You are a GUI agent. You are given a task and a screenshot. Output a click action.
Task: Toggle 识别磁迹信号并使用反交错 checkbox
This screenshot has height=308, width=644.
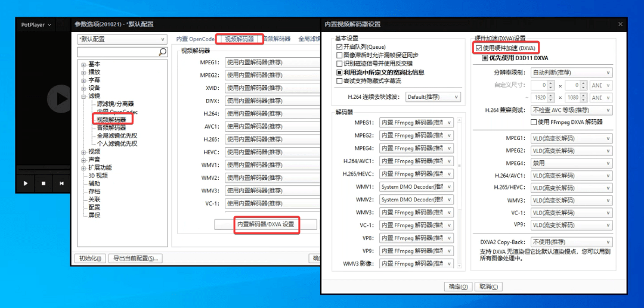point(339,64)
